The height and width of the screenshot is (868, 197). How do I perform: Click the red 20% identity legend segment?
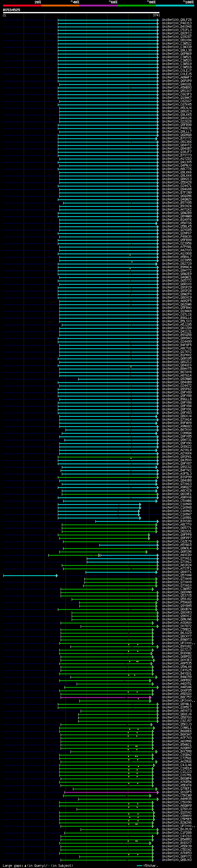(22, 6)
